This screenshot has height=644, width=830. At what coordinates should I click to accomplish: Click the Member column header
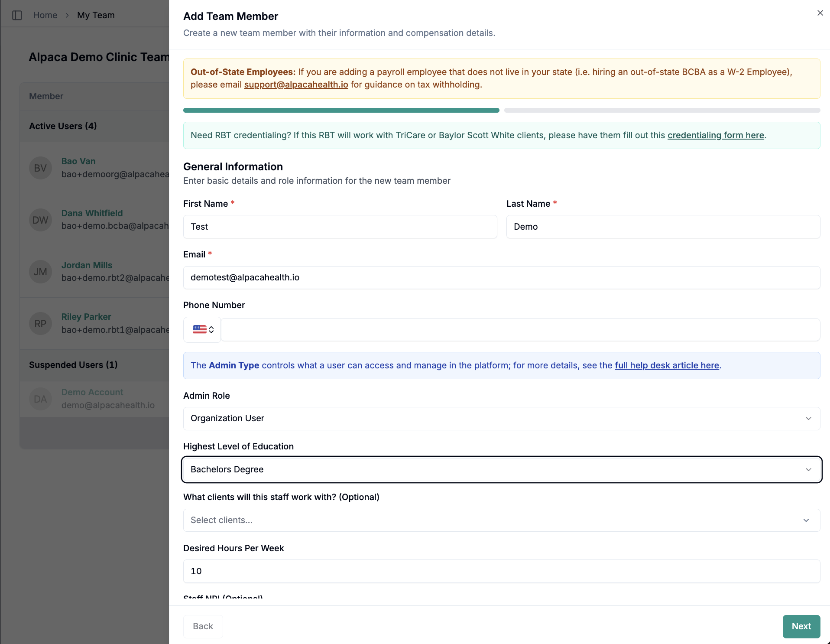point(46,96)
